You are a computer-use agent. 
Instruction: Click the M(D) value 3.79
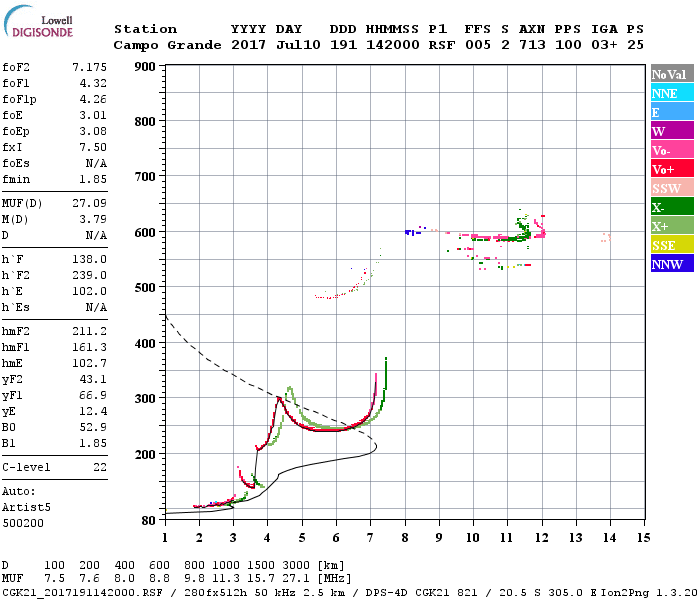coord(93,220)
